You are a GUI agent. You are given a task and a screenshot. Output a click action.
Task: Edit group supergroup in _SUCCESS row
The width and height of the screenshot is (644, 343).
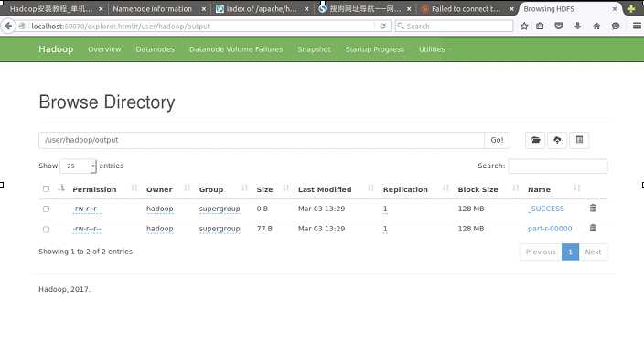[x=220, y=209]
